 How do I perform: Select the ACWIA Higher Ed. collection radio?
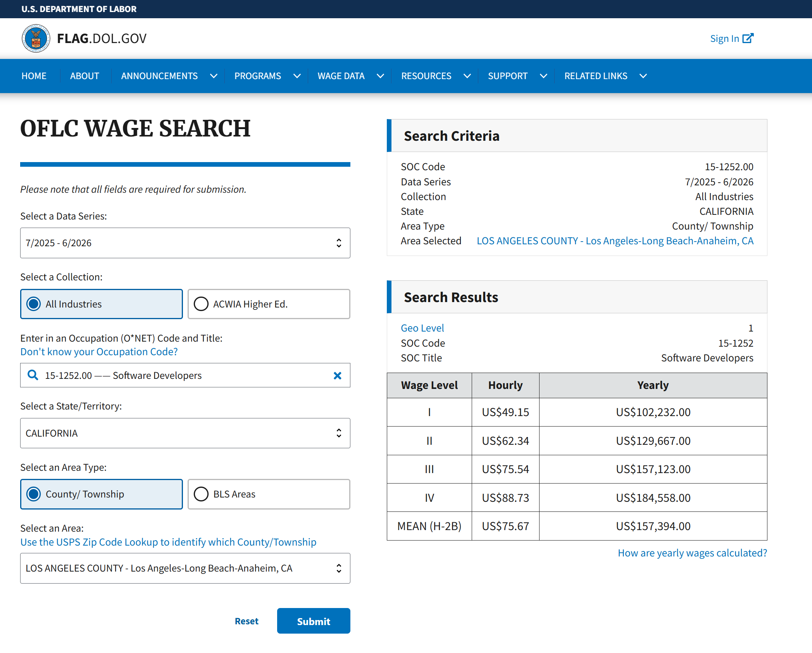pyautogui.click(x=269, y=304)
